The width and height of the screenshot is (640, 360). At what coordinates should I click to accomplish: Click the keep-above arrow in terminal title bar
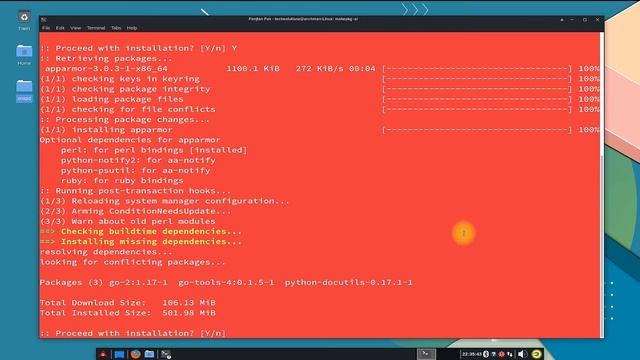[x=562, y=20]
